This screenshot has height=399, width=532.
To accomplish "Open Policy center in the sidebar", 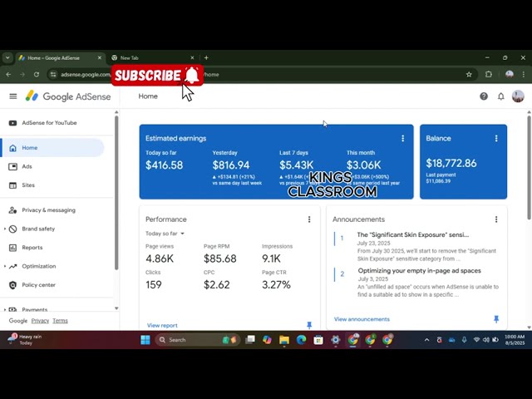I will click(x=39, y=285).
